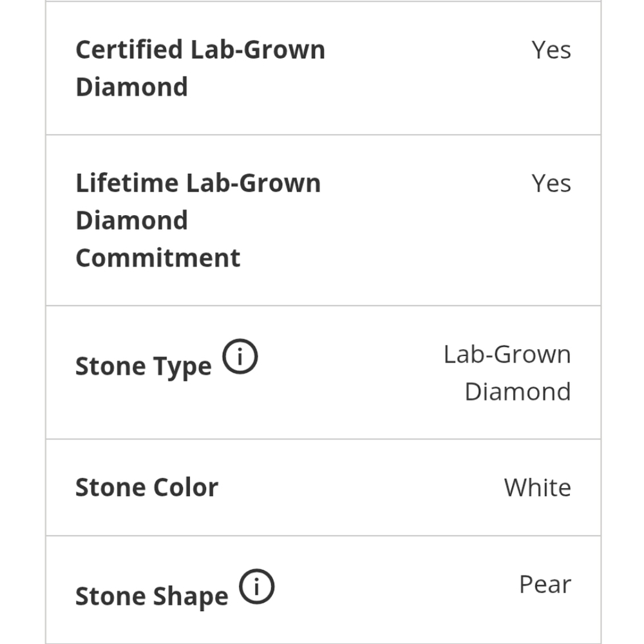The image size is (644, 644).
Task: Open the Stone Type info icon
Action: [240, 356]
